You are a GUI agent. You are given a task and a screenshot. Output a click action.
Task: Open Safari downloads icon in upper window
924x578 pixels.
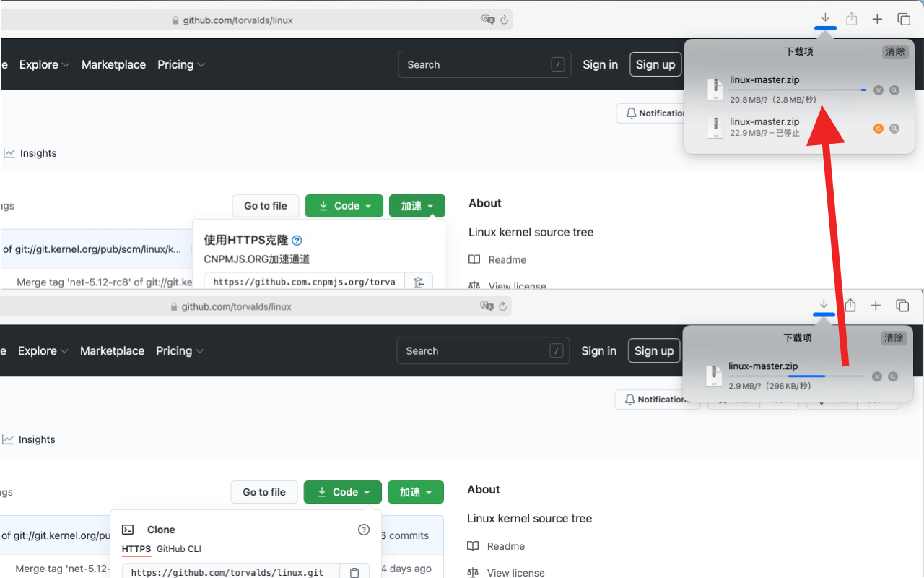825,18
